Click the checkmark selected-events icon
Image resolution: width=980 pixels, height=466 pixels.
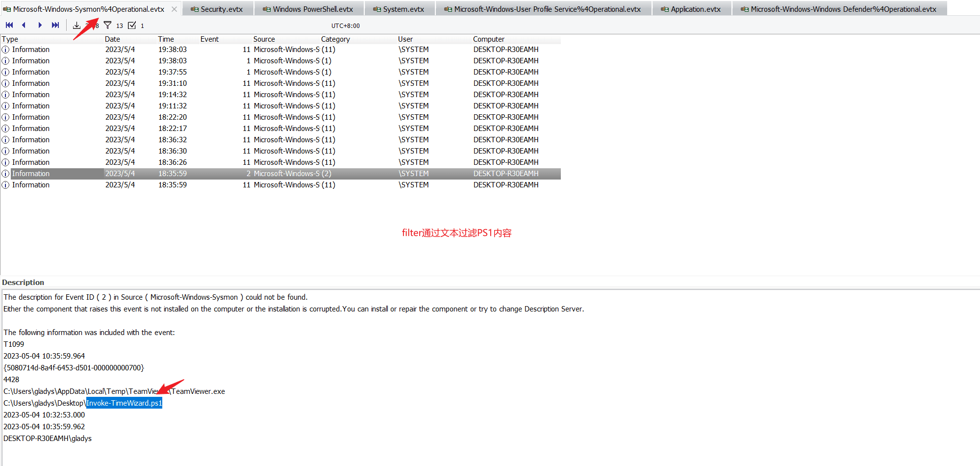132,26
